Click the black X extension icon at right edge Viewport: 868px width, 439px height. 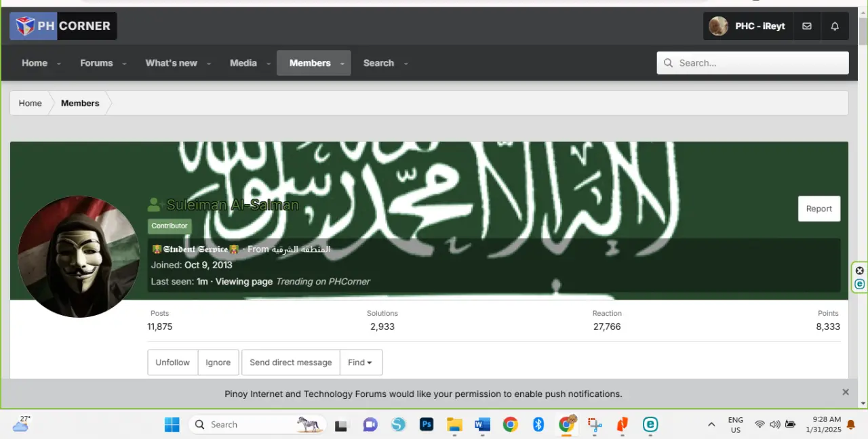[860, 271]
